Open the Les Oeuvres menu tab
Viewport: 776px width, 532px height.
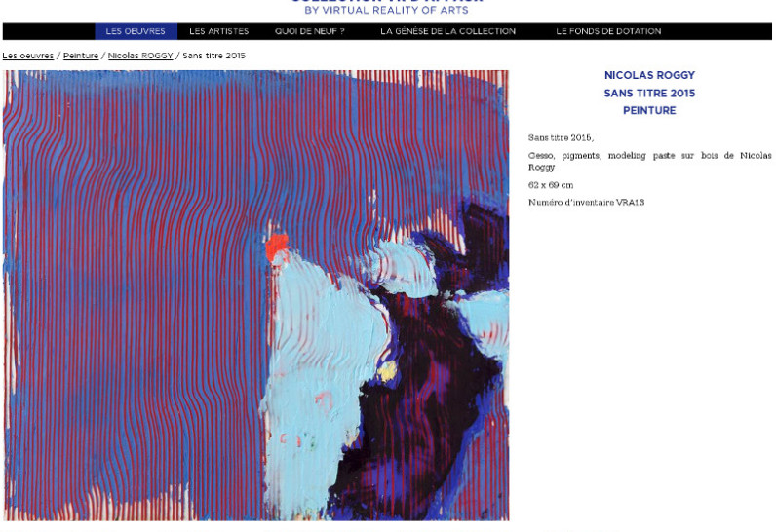(x=136, y=31)
